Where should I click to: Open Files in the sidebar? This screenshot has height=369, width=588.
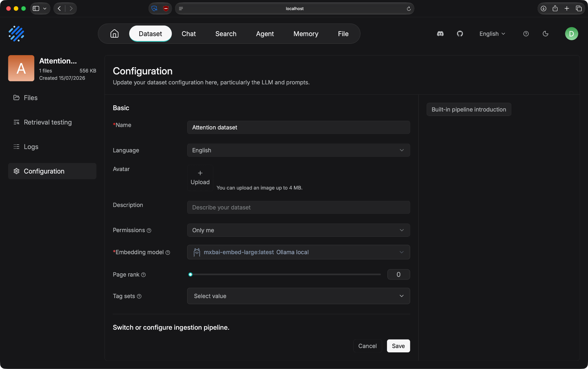click(52, 98)
